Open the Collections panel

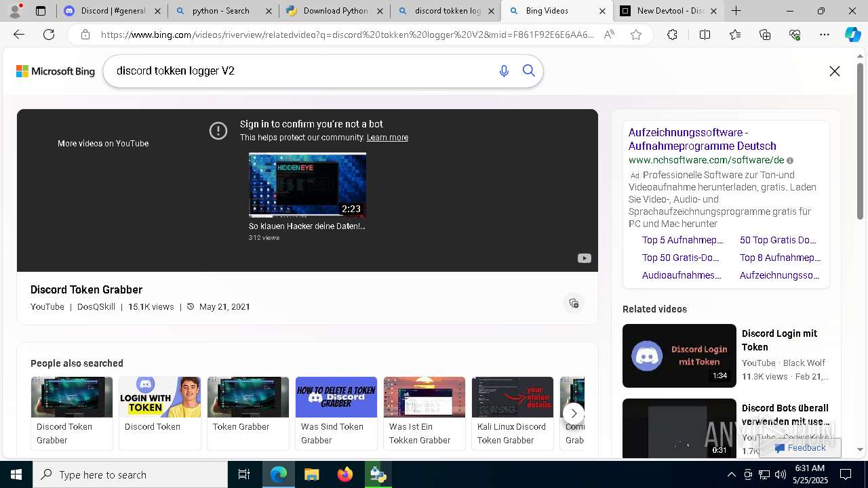point(765,35)
